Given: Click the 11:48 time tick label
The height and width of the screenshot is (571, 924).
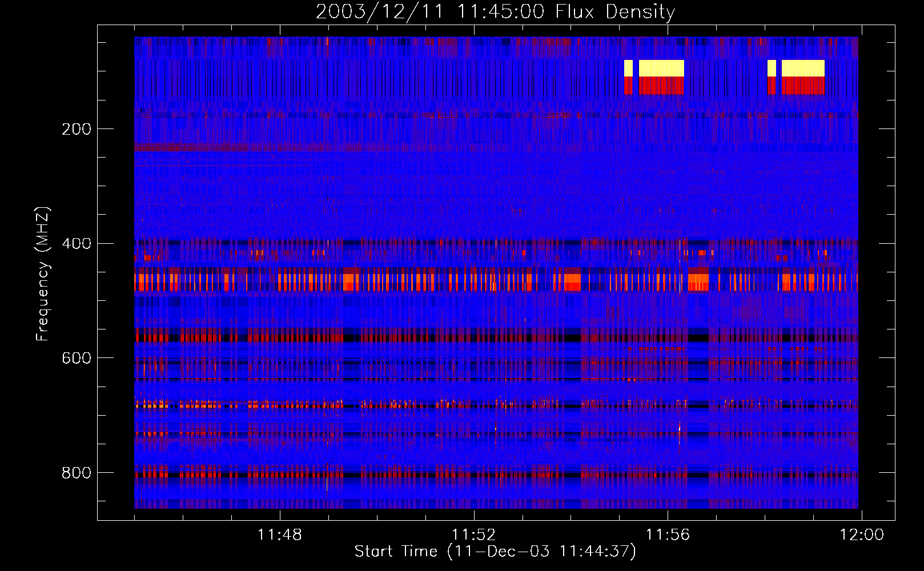Looking at the screenshot, I should point(279,535).
